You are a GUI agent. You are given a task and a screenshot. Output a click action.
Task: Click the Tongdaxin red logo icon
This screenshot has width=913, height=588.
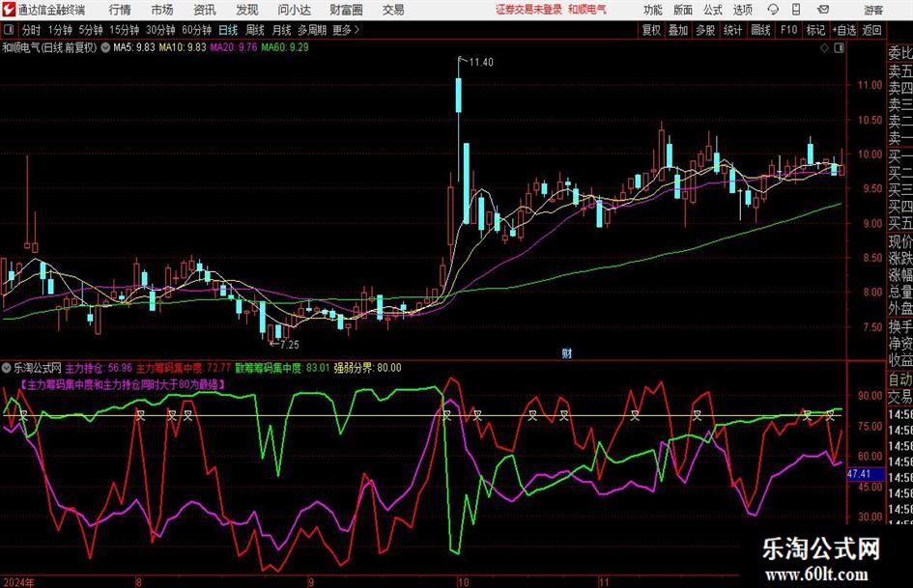point(9,9)
